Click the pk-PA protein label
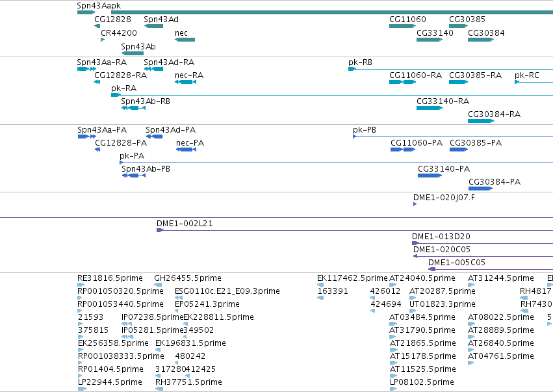The width and height of the screenshot is (553, 392). [x=132, y=156]
